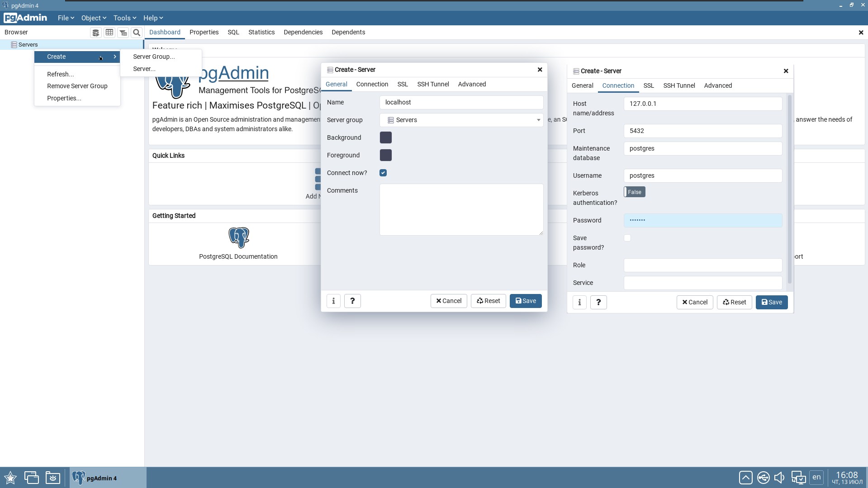Select Refresh... in the context menu
The width and height of the screenshot is (868, 488).
(x=60, y=74)
